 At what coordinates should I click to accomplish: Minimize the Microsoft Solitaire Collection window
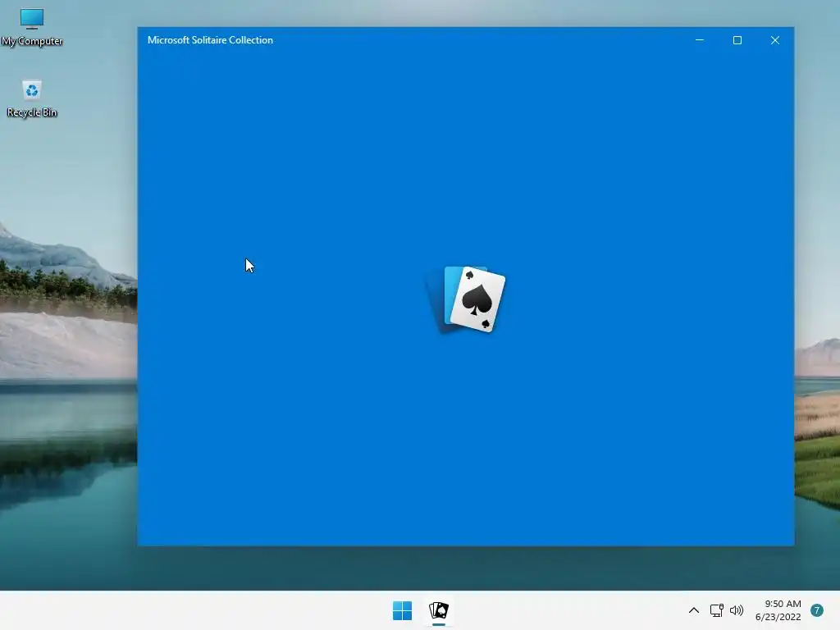[x=700, y=40]
